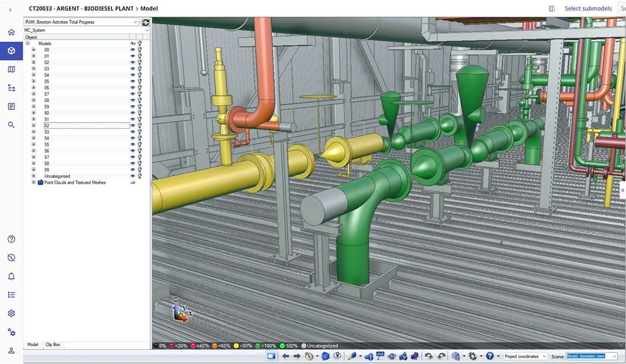Toggle eye visibility for model 52
The height and width of the screenshot is (364, 626).
click(133, 126)
